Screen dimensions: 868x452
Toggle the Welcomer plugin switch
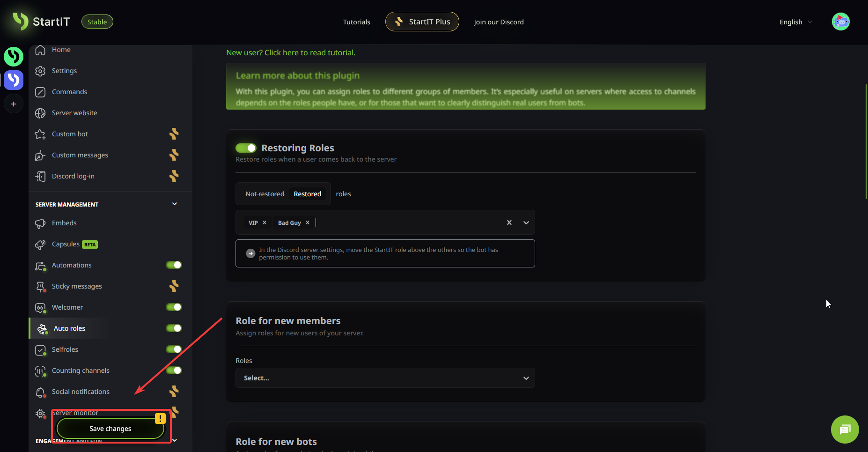[x=174, y=307]
